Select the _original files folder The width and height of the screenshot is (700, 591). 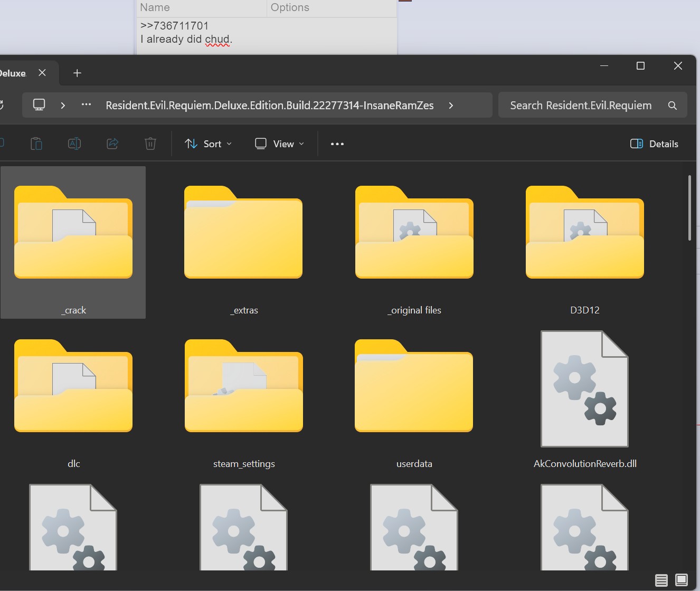(x=414, y=243)
